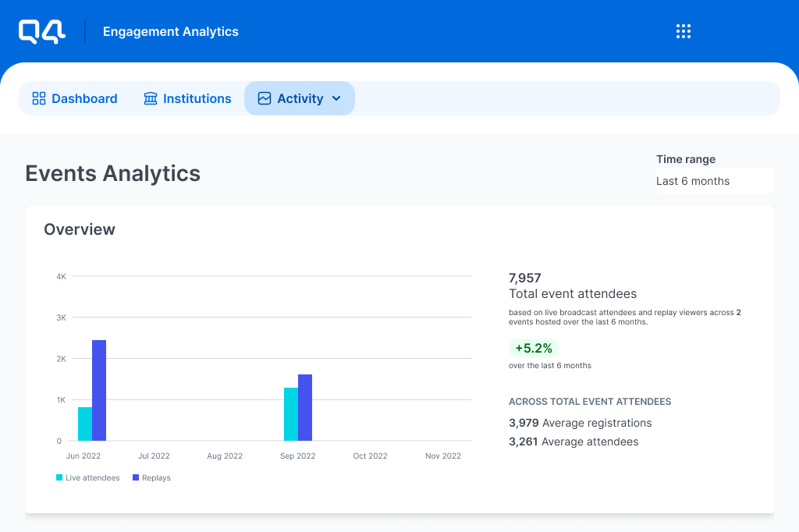Screen dimensions: 799x532
Task: Click the 7,957 total attendees figure
Action: point(525,278)
